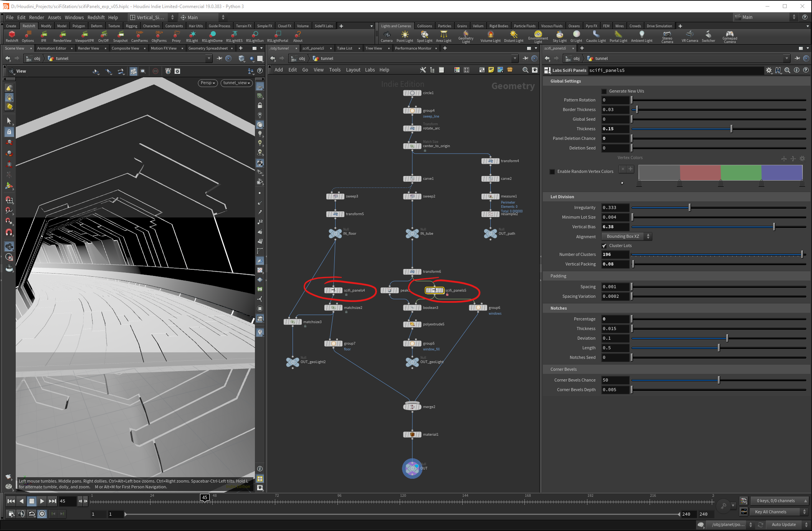Select the boolean3 node
Viewport: 812px width, 531px height.
(x=412, y=308)
